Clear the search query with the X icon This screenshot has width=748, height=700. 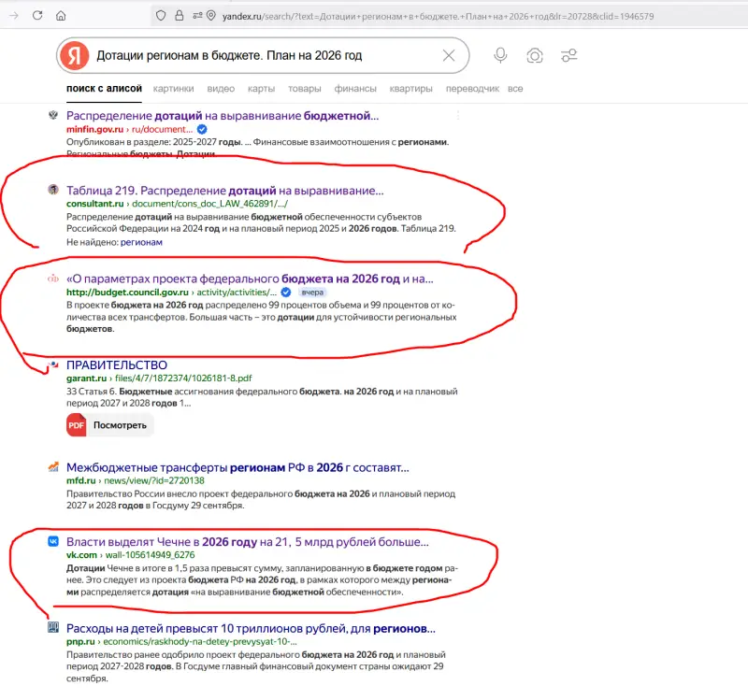[x=449, y=56]
